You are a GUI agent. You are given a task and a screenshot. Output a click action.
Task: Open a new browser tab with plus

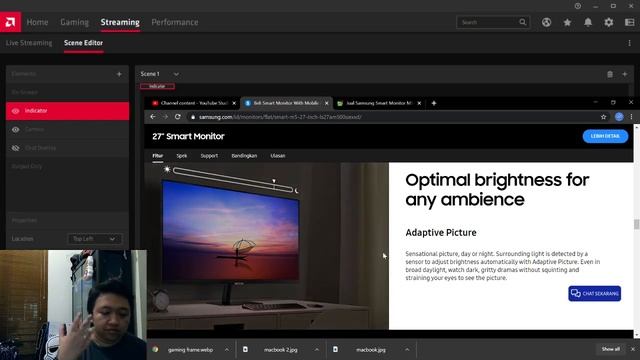pyautogui.click(x=434, y=103)
